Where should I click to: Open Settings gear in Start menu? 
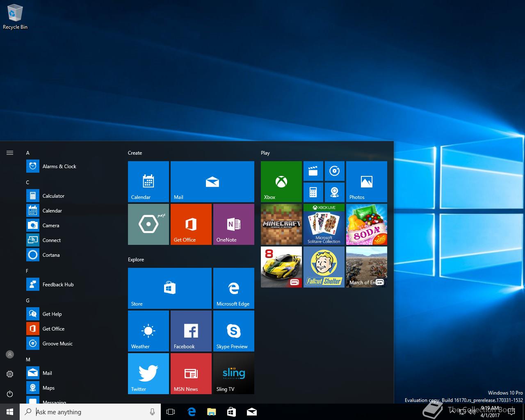pos(10,374)
